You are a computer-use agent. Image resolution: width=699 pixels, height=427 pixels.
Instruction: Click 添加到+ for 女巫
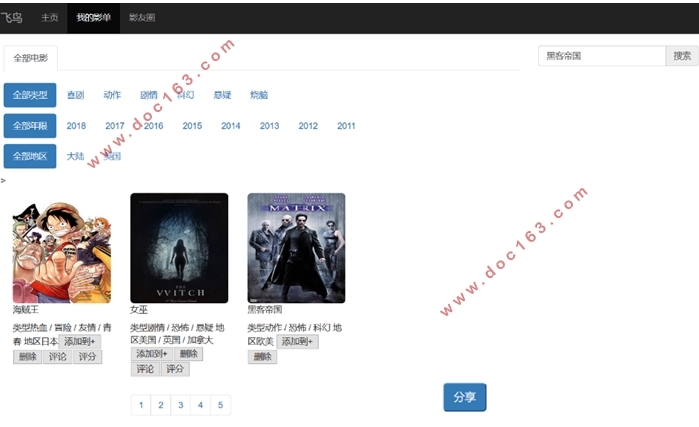[152, 354]
